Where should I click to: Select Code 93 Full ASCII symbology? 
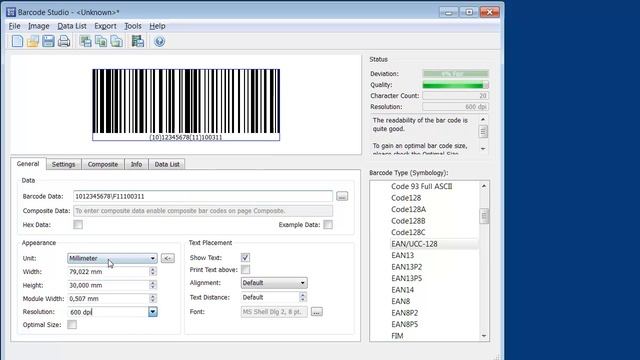(422, 187)
